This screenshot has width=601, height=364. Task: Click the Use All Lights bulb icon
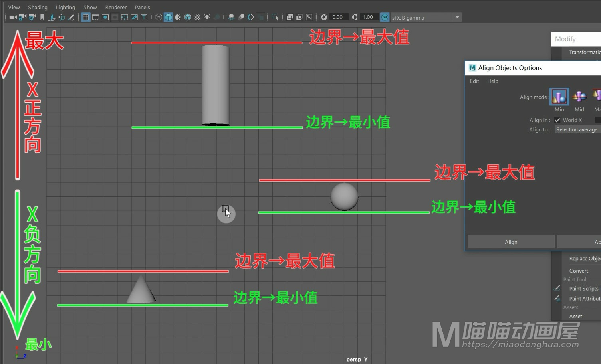point(207,17)
